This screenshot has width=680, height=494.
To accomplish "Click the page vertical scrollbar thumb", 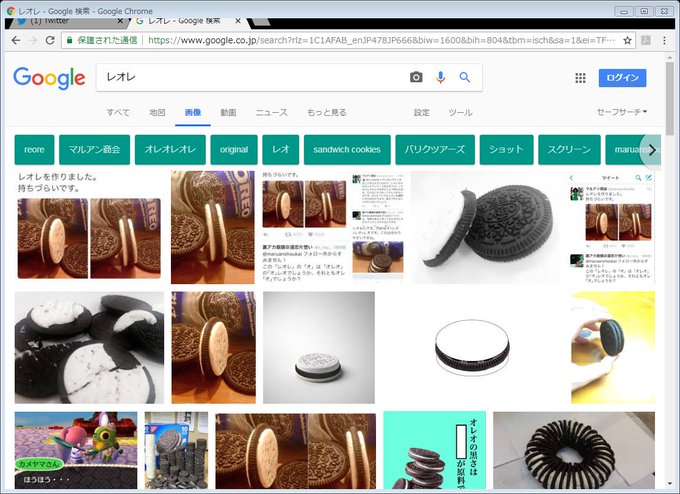I will tap(670, 99).
